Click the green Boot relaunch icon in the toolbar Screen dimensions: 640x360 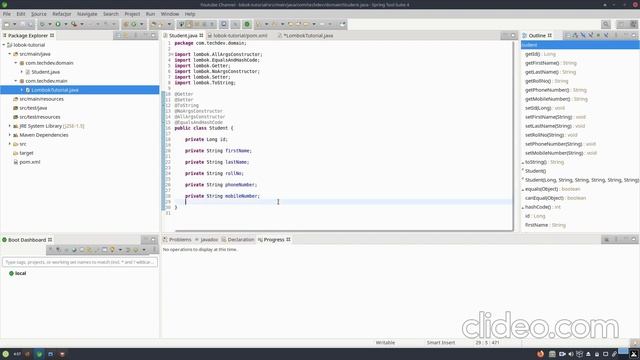(x=247, y=24)
